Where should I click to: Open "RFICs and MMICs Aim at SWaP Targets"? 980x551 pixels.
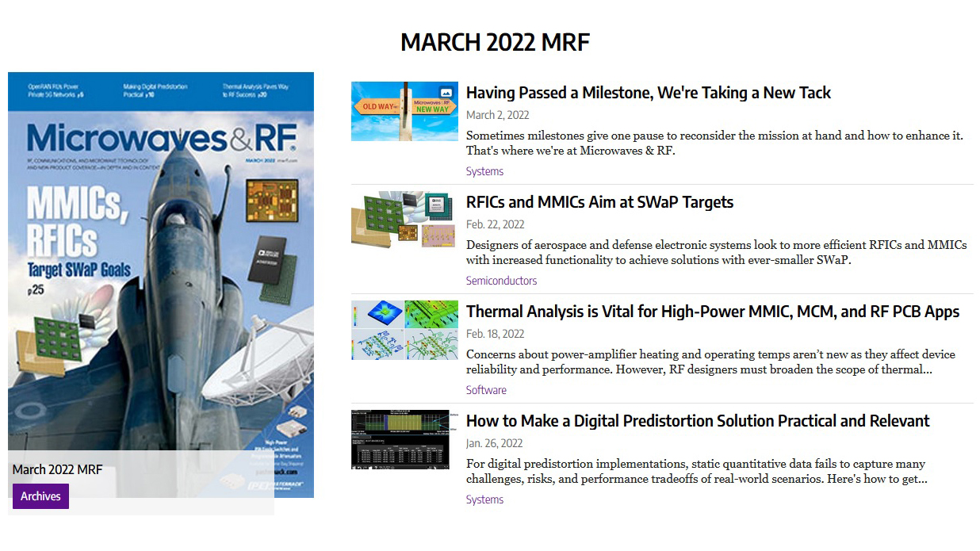point(600,202)
